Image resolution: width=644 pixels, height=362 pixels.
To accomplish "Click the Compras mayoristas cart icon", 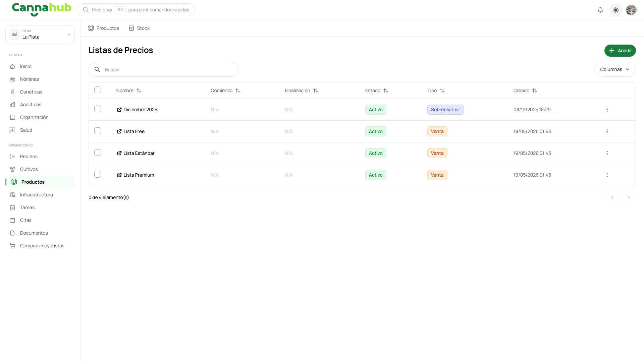I will (12, 246).
